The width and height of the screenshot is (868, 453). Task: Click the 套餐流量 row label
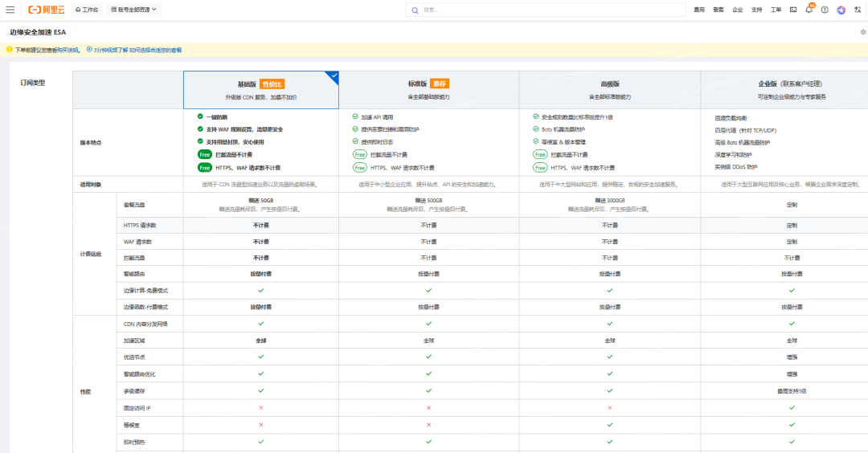[x=134, y=205]
